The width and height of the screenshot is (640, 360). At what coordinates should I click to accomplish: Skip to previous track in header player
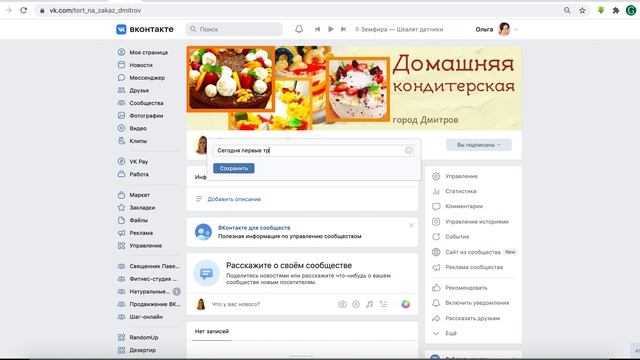tap(317, 29)
